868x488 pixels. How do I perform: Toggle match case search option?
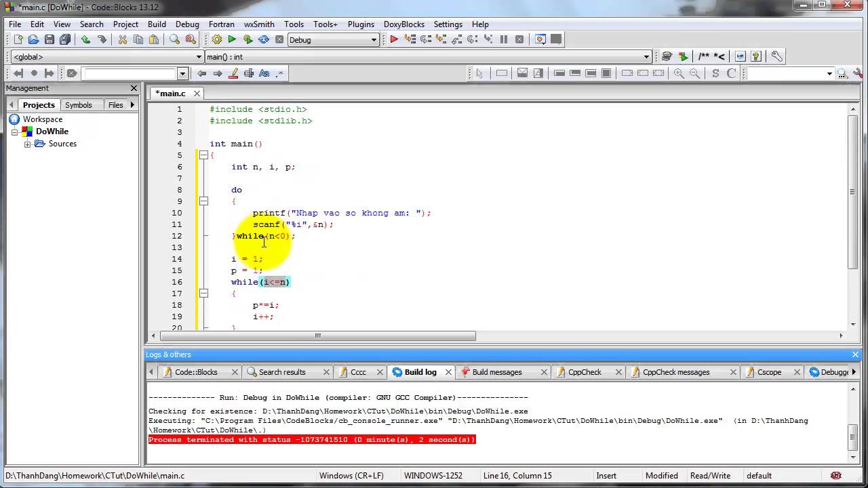click(x=264, y=73)
